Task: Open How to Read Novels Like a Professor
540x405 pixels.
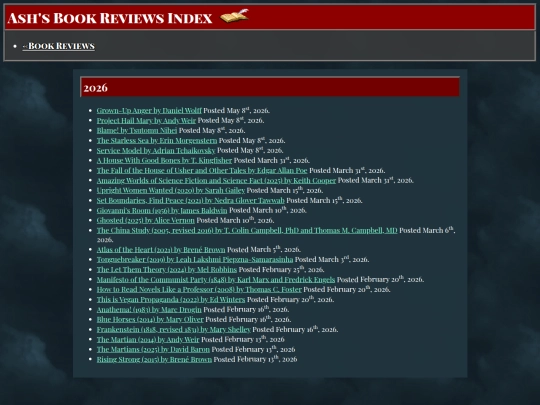Action: pyautogui.click(x=199, y=290)
